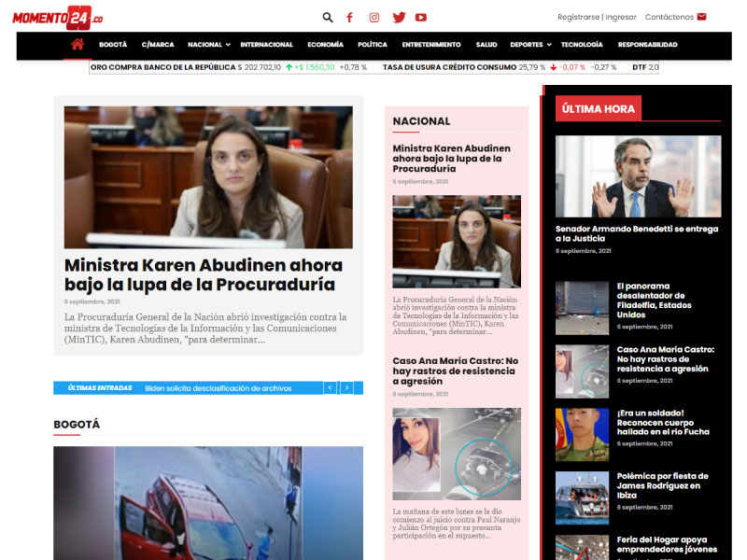The width and height of the screenshot is (747, 560).
Task: Click the yacht thumbnail for James Rodríguez story
Action: 582,498
